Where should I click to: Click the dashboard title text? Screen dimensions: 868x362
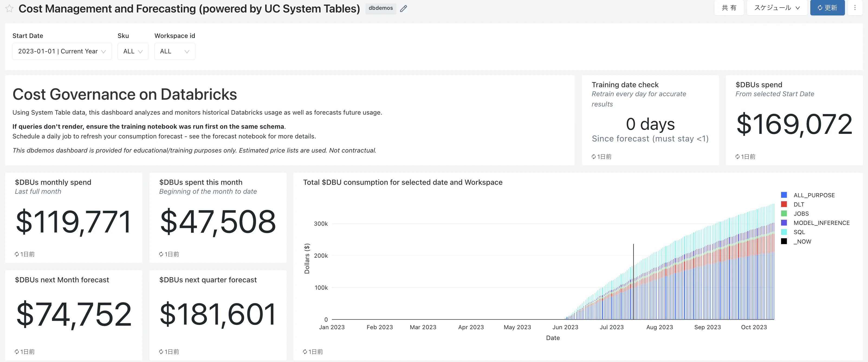pos(189,8)
